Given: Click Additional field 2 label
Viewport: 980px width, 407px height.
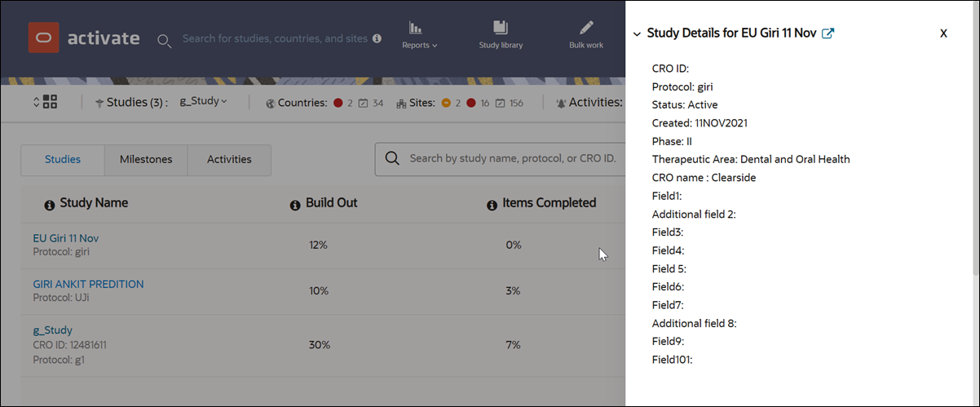Looking at the screenshot, I should coord(695,214).
